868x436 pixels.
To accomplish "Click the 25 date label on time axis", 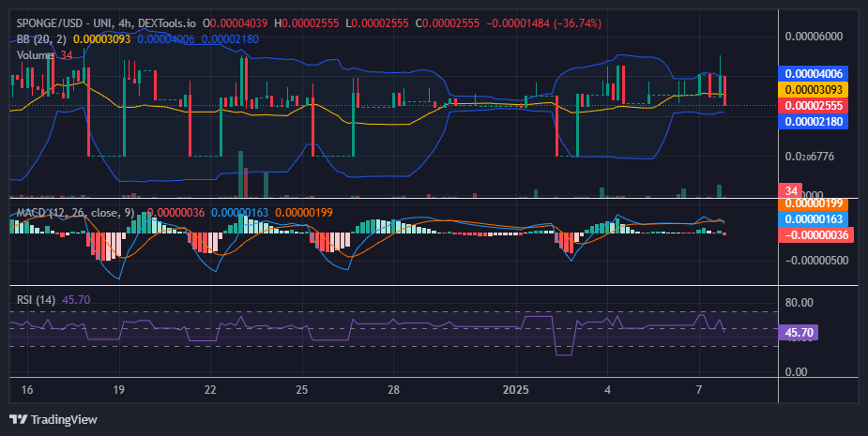I will pyautogui.click(x=302, y=390).
